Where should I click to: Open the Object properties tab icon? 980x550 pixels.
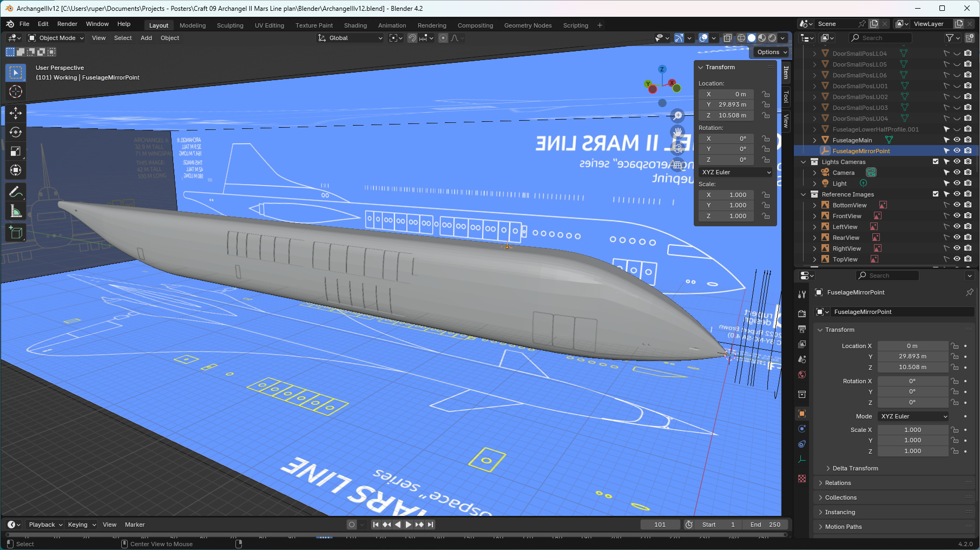pos(802,413)
